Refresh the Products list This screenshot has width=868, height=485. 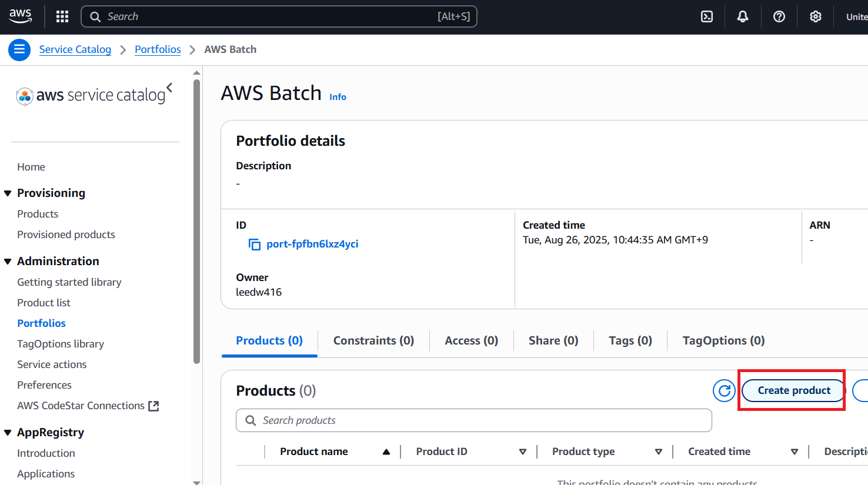click(x=724, y=390)
